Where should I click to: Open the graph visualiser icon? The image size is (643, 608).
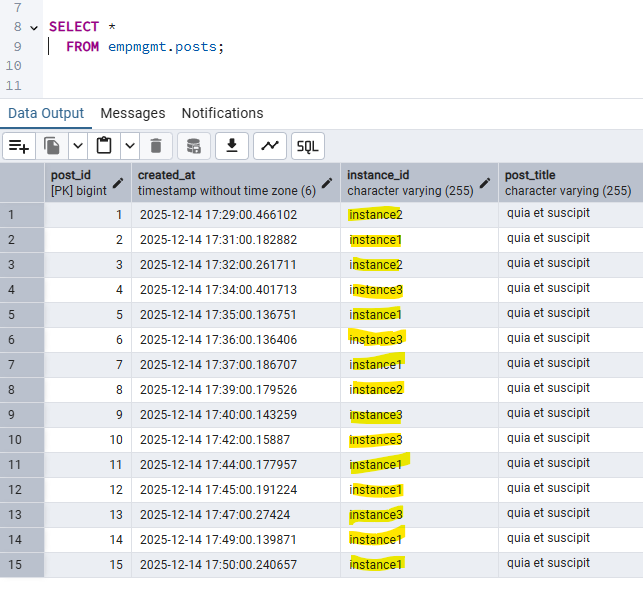pos(270,146)
